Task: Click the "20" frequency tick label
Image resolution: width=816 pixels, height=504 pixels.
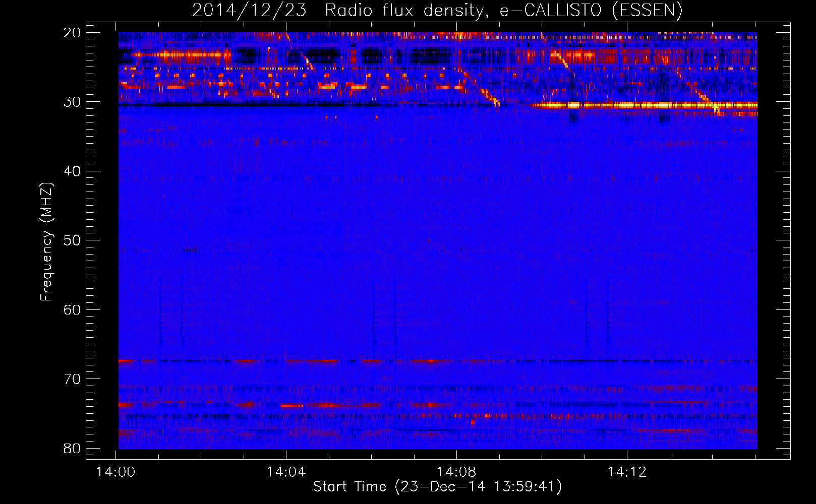Action: [72, 33]
